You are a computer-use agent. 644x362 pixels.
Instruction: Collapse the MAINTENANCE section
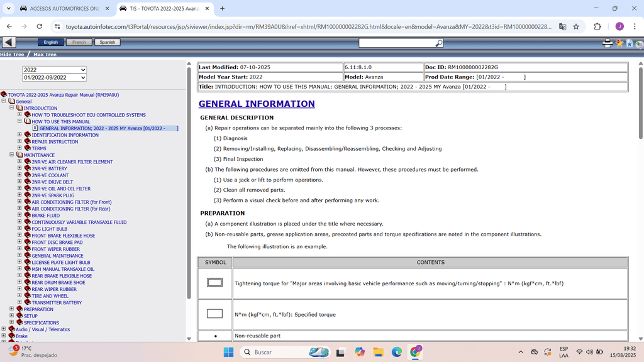[12, 155]
